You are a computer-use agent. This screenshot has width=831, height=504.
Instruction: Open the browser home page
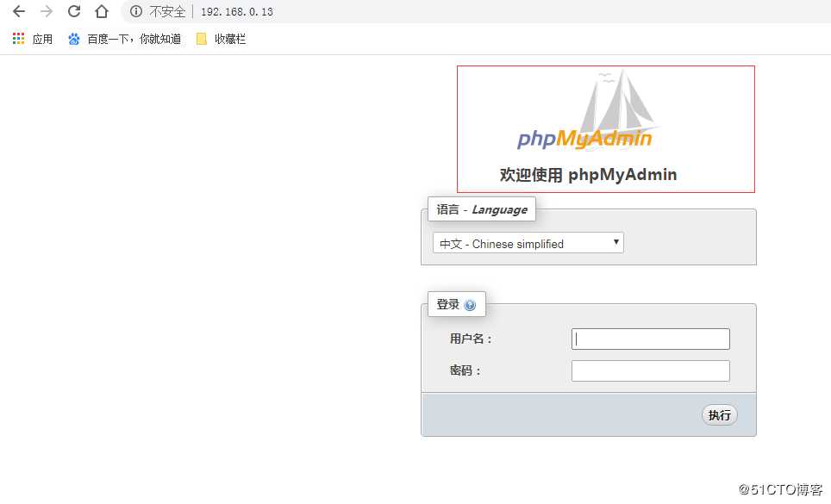point(102,11)
